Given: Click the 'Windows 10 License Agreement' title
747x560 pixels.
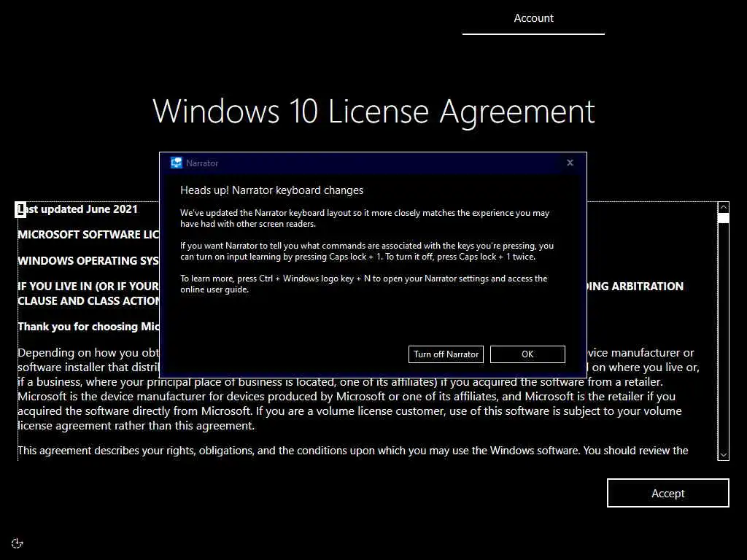Looking at the screenshot, I should [x=373, y=112].
